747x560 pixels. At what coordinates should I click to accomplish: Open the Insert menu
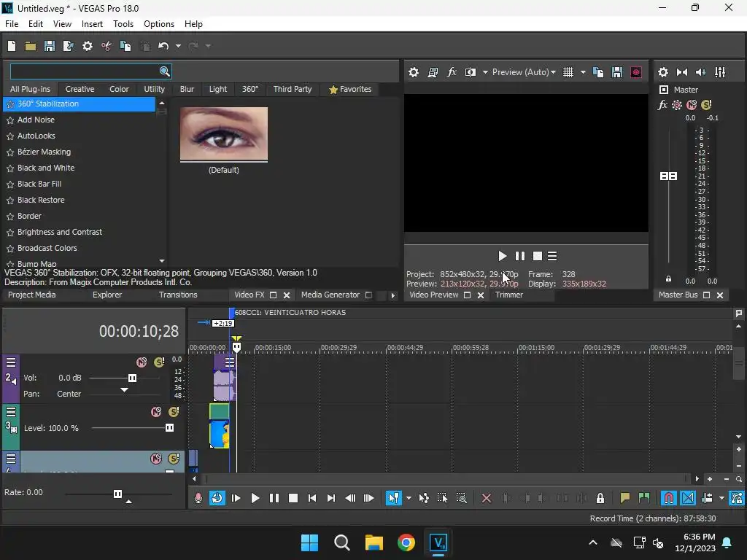[92, 24]
